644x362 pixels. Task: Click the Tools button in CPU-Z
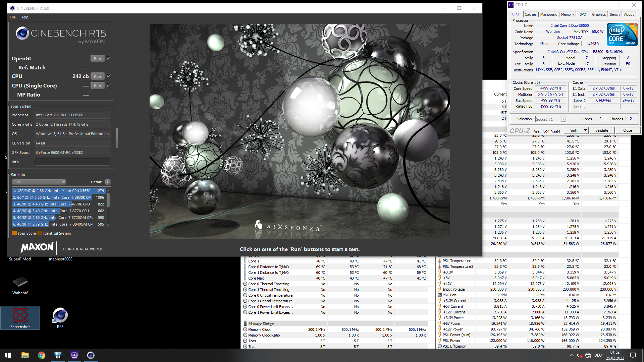pyautogui.click(x=573, y=130)
